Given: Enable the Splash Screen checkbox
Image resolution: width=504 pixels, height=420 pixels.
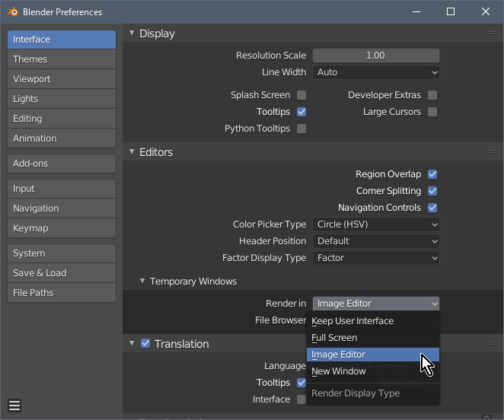Looking at the screenshot, I should click(x=301, y=95).
